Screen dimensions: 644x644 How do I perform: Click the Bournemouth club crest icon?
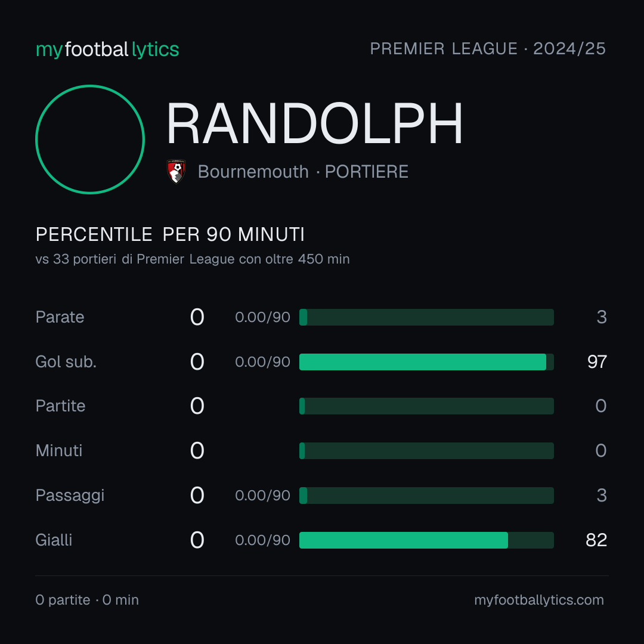(x=177, y=171)
